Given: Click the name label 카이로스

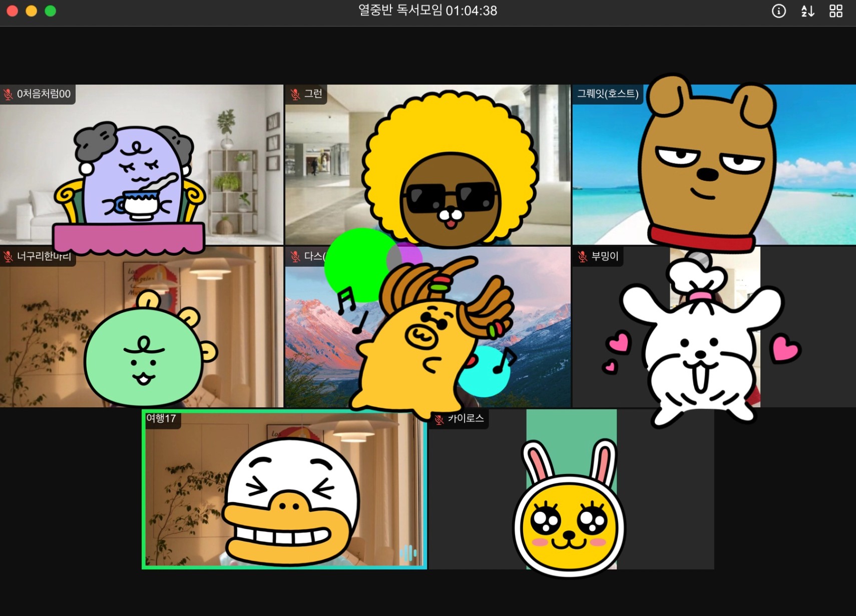Looking at the screenshot, I should (x=466, y=419).
